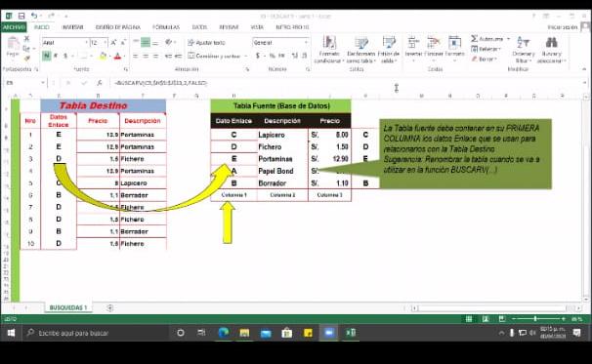Toggle Bold formatting button
Viewport: 592px width, 364px height.
click(47, 56)
